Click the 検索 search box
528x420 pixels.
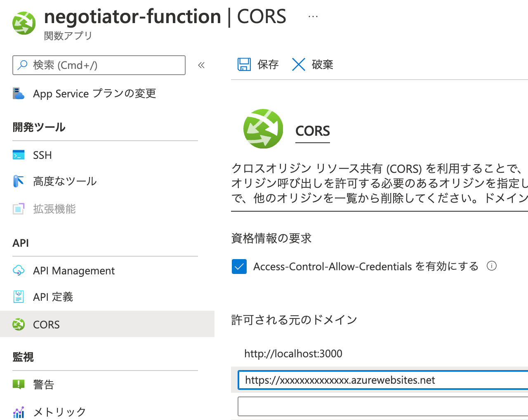[x=99, y=65]
